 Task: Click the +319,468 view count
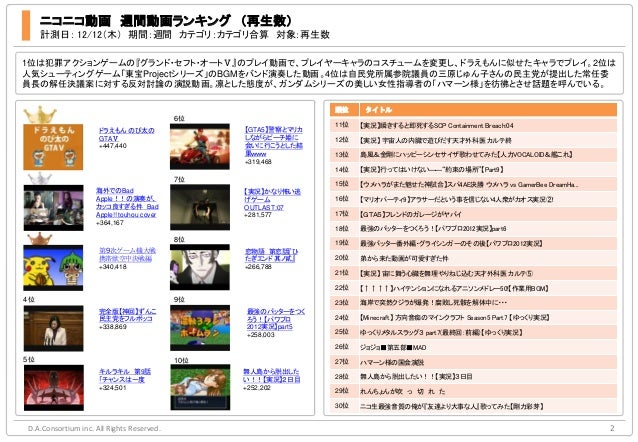pyautogui.click(x=258, y=162)
